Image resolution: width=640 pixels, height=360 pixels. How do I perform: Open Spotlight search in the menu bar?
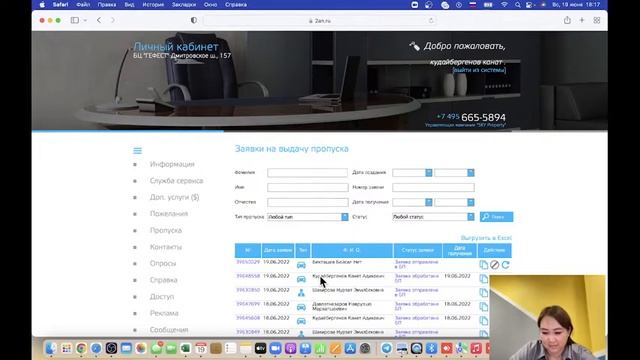[518, 5]
